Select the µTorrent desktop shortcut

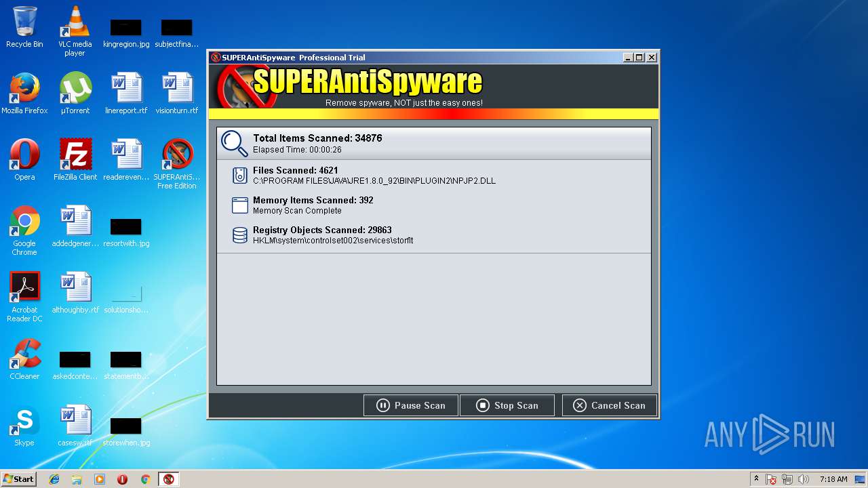pos(75,94)
